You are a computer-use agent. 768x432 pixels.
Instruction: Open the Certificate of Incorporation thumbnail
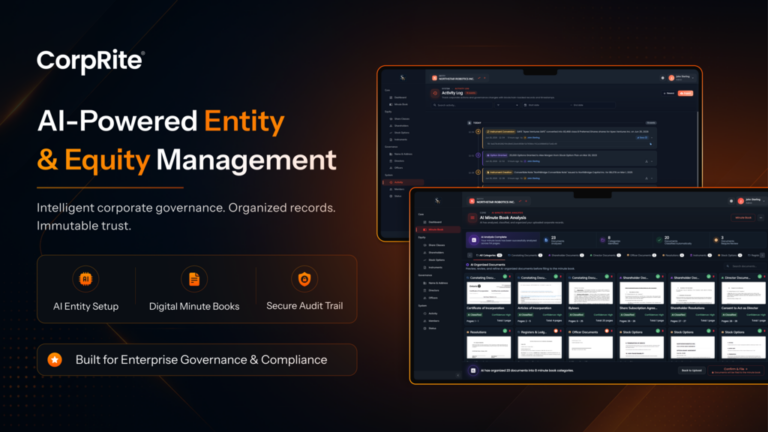click(x=489, y=293)
